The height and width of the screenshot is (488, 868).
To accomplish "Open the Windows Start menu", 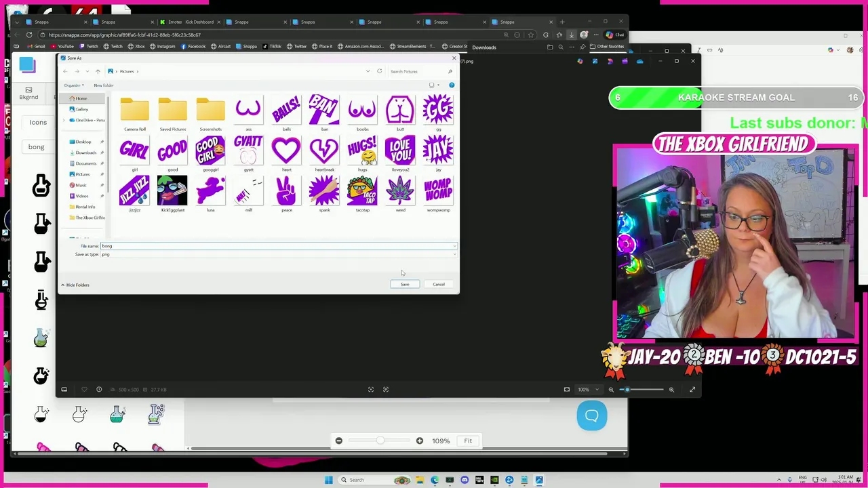I will (x=328, y=480).
